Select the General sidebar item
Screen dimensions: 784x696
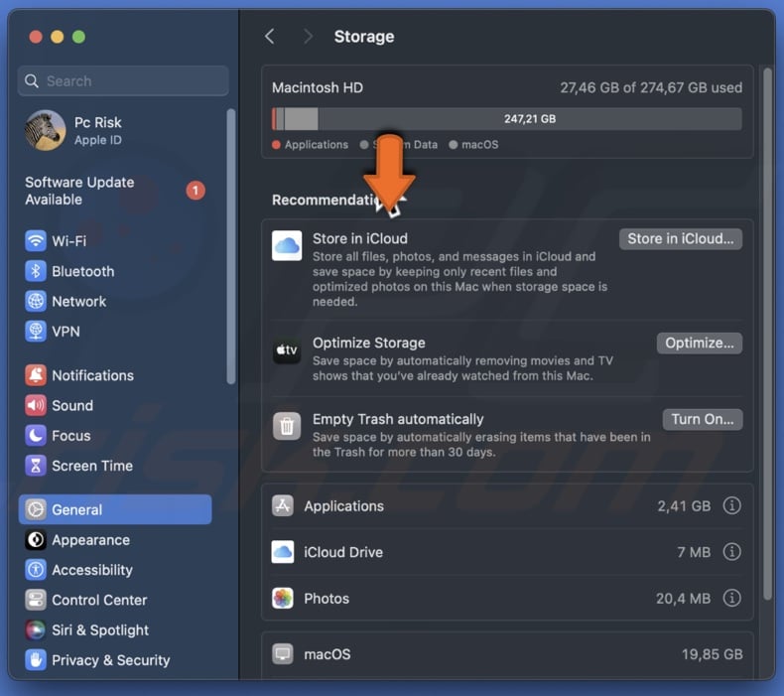coord(115,509)
